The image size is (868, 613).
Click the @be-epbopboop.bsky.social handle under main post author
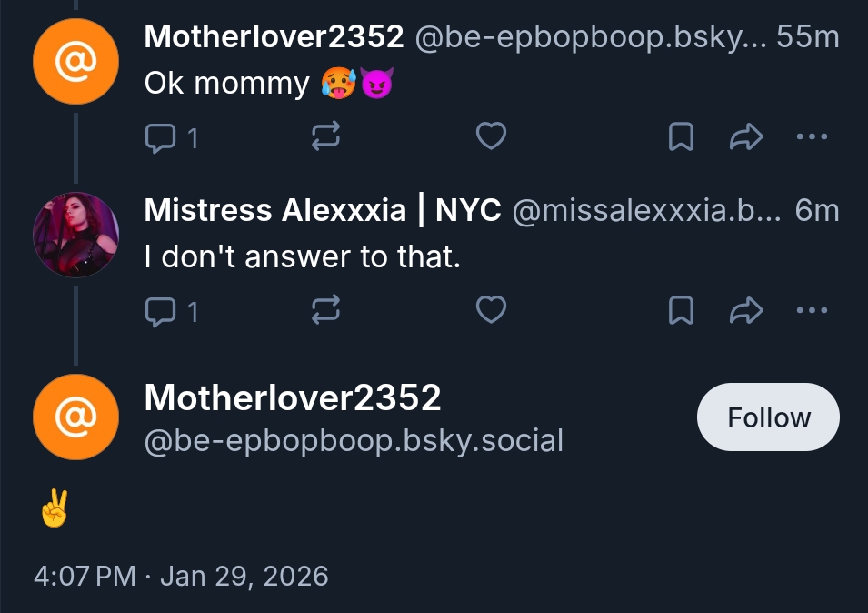(354, 441)
